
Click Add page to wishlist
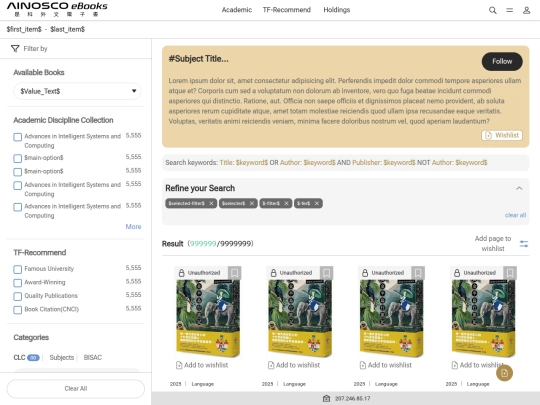click(x=493, y=243)
